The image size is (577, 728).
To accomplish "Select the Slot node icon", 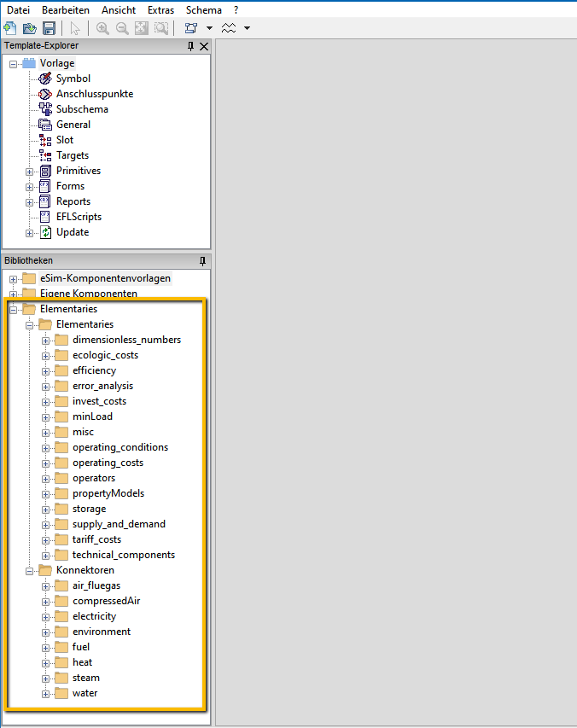I will pos(45,140).
